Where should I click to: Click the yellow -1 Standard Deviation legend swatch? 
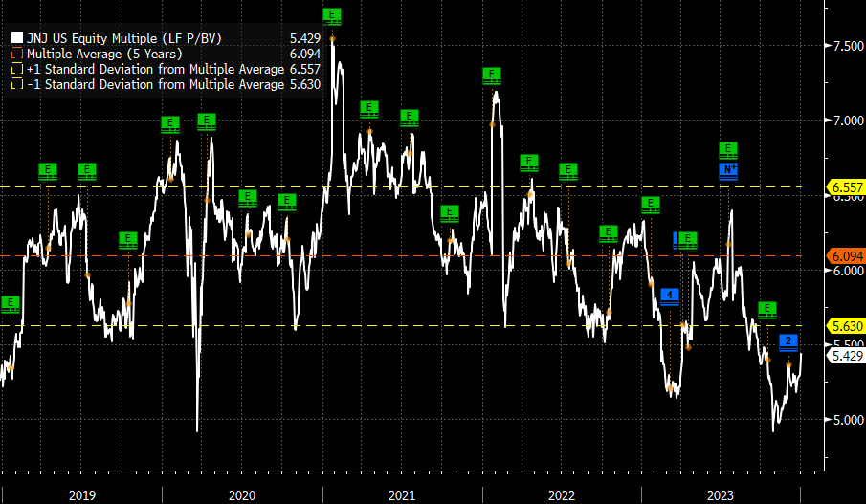click(17, 84)
